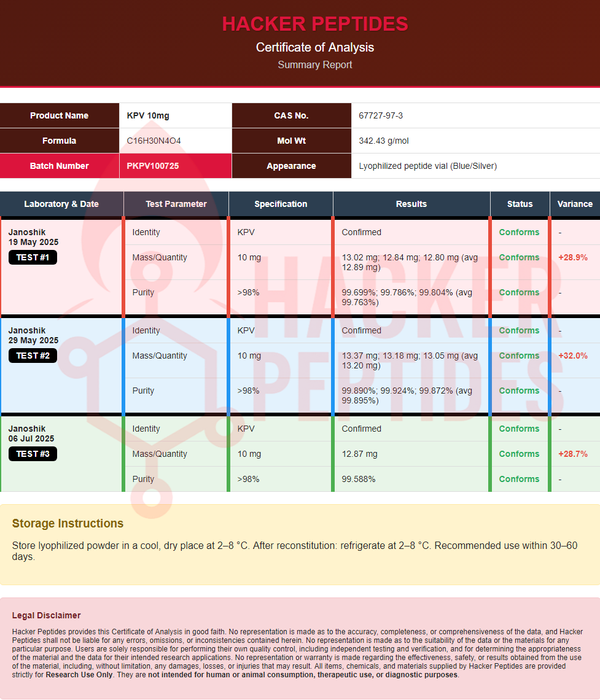Click the Lyophilized peptide vial appearance text
The image size is (600, 700).
(x=427, y=166)
